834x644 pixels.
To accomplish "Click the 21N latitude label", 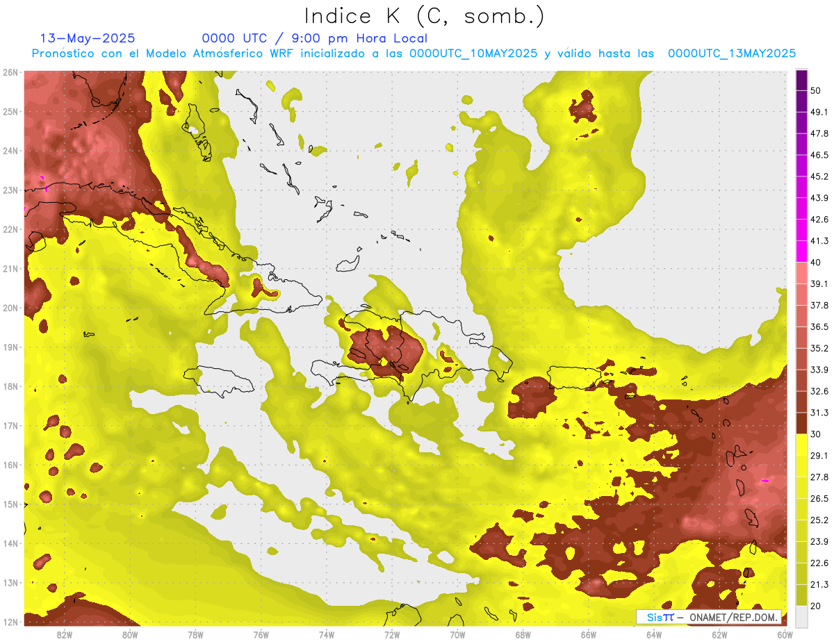I will pyautogui.click(x=10, y=268).
